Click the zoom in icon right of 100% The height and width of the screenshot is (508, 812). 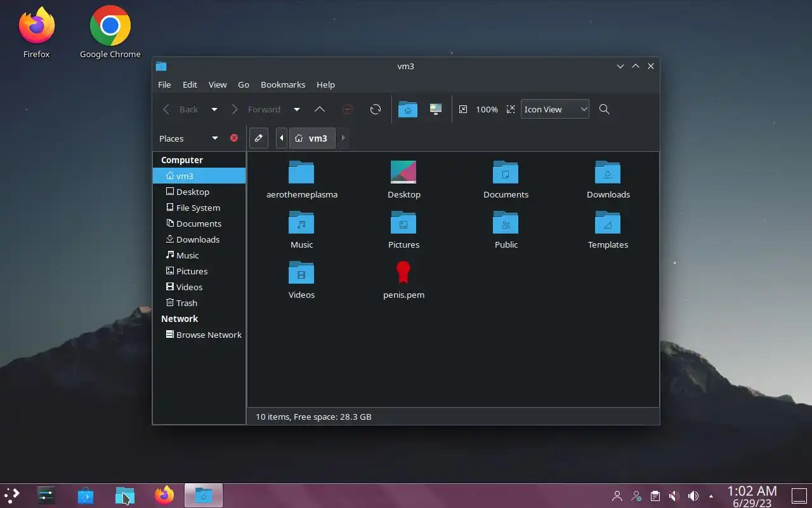[511, 109]
